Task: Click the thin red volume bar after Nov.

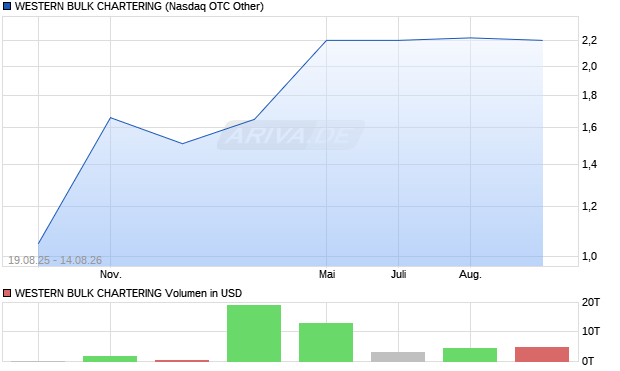Action: point(182,361)
